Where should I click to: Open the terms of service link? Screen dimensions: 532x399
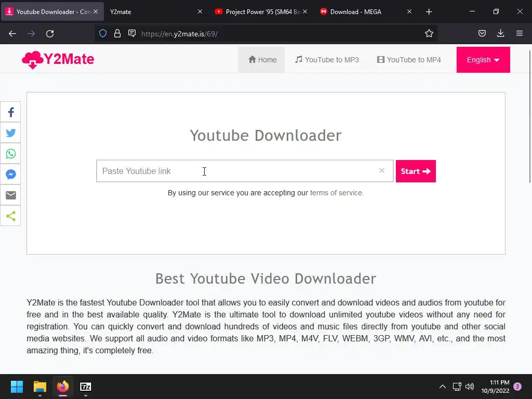(337, 193)
